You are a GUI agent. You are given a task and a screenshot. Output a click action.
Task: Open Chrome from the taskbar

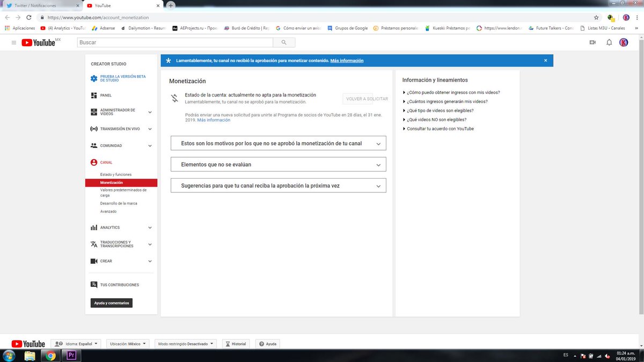(x=50, y=355)
